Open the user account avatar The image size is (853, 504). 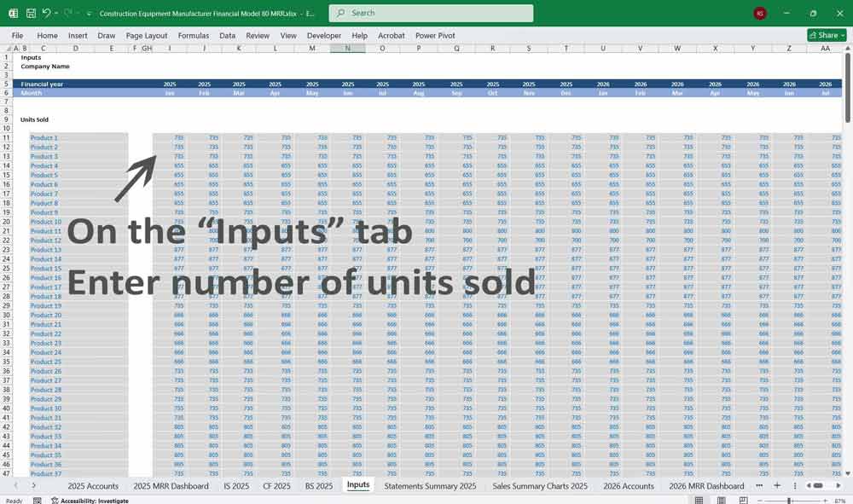click(x=760, y=14)
